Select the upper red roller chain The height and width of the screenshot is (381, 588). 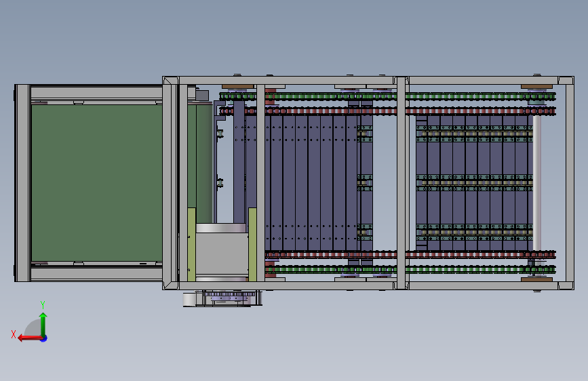pyautogui.click(x=387, y=111)
